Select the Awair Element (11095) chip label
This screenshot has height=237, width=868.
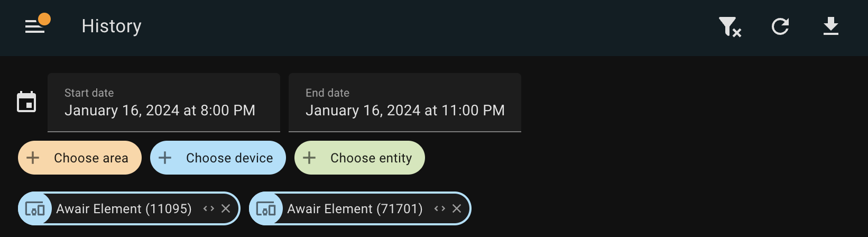tap(124, 208)
